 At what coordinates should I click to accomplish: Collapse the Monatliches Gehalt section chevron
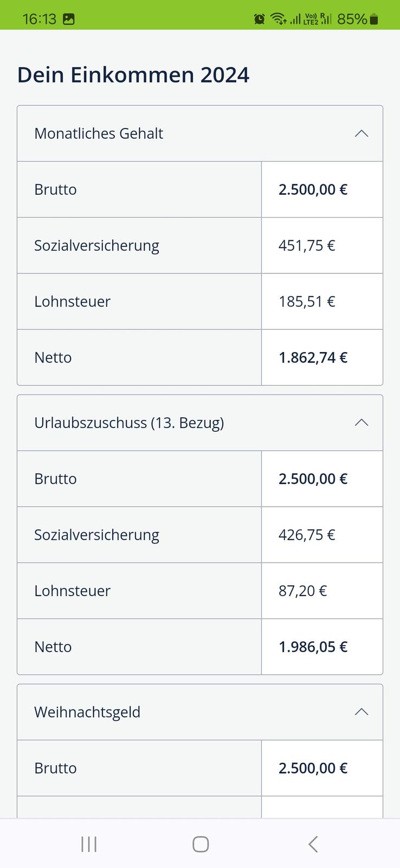tap(361, 133)
